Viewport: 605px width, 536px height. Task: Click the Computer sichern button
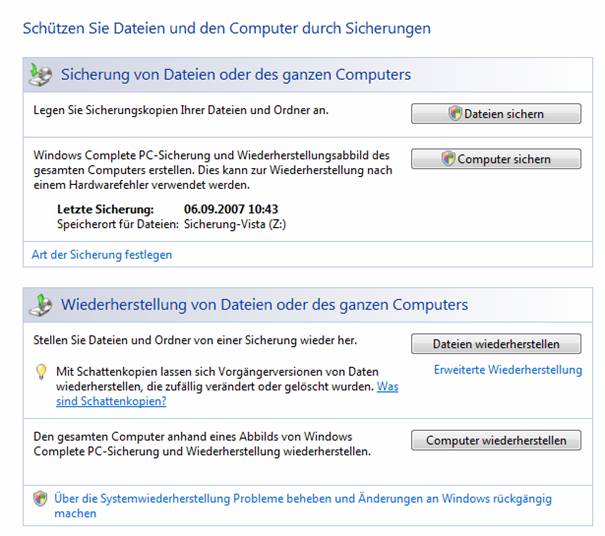pos(496,159)
